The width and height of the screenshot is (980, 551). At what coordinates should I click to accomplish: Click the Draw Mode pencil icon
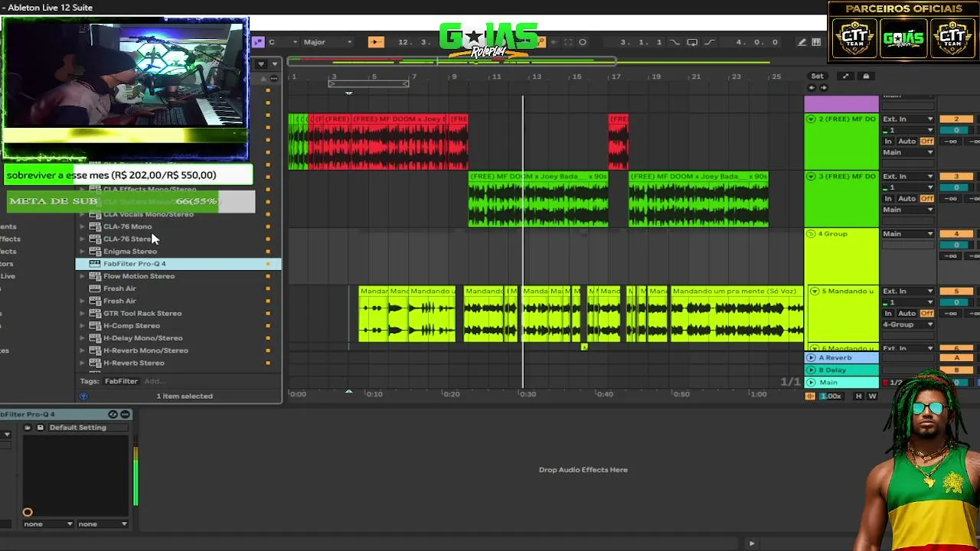[x=802, y=42]
